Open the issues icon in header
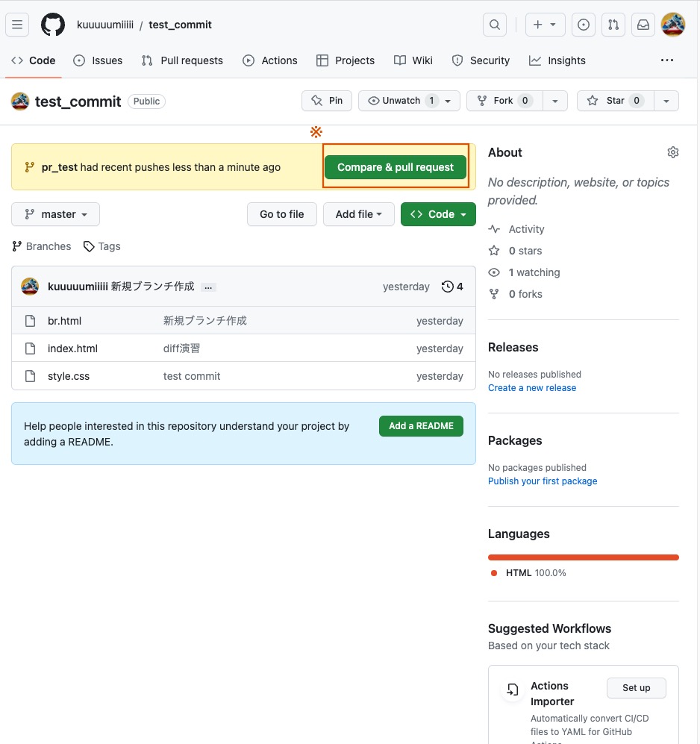Image resolution: width=700 pixels, height=744 pixels. (584, 25)
